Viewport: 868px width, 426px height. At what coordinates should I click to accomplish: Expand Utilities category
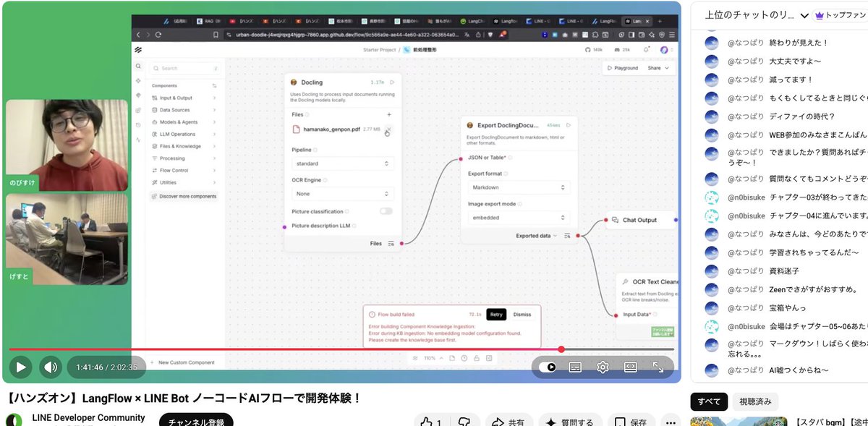click(x=184, y=182)
